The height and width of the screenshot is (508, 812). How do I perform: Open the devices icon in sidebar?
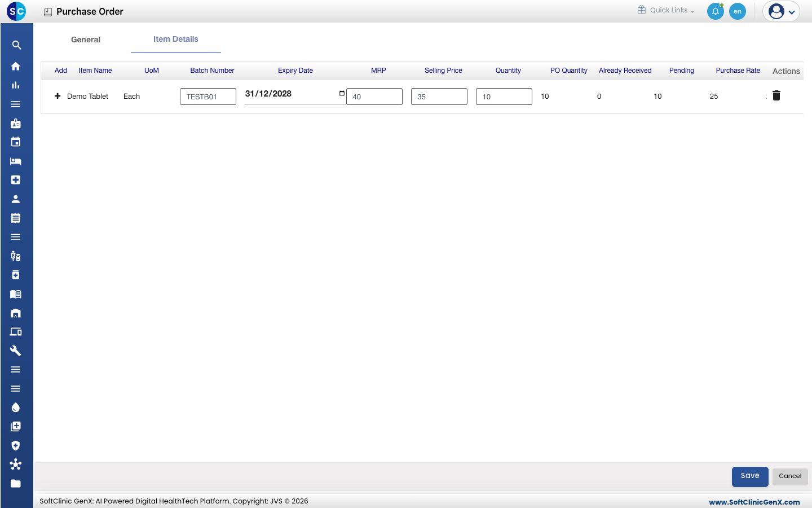pos(16,332)
